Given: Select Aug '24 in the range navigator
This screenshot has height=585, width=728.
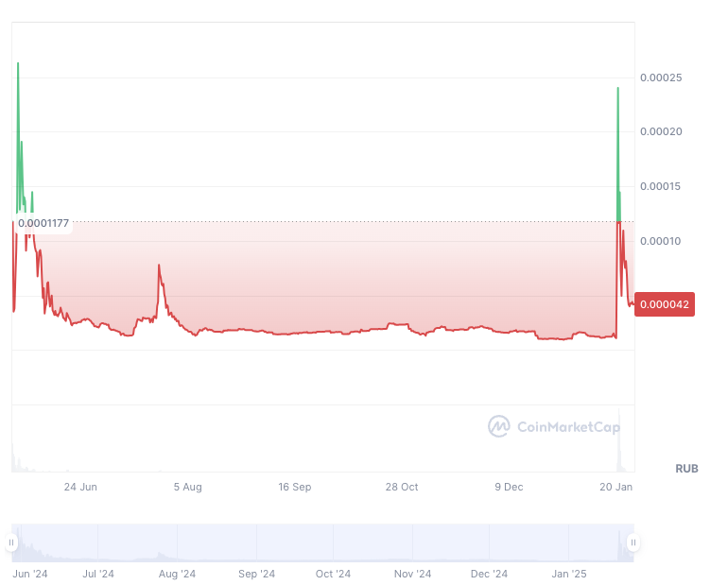Looking at the screenshot, I should (177, 574).
